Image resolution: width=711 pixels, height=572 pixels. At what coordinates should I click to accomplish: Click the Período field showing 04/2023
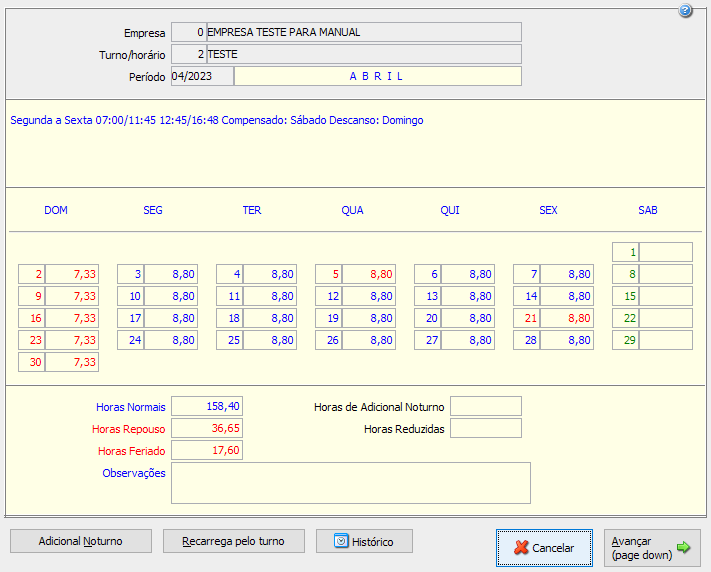(202, 76)
